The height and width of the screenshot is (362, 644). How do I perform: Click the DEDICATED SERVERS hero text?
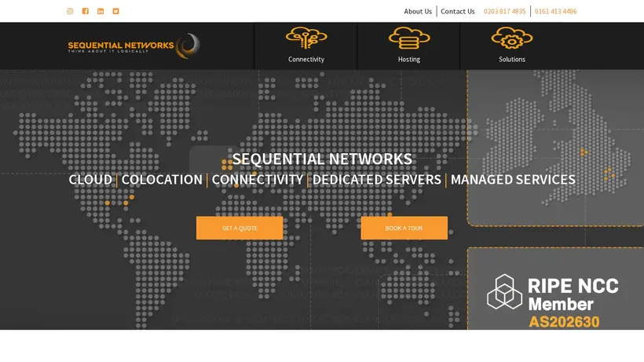point(377,179)
